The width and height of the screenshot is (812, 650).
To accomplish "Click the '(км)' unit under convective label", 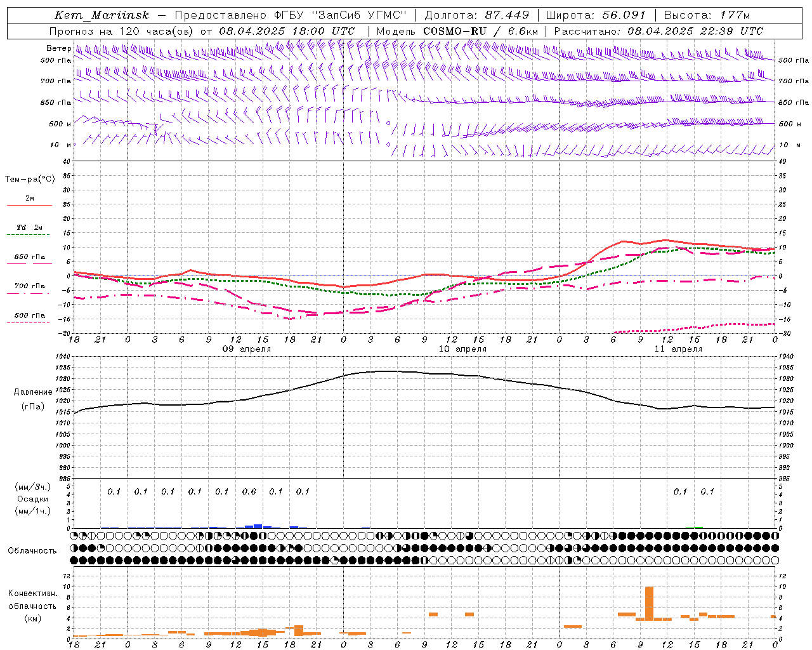I will click(32, 618).
